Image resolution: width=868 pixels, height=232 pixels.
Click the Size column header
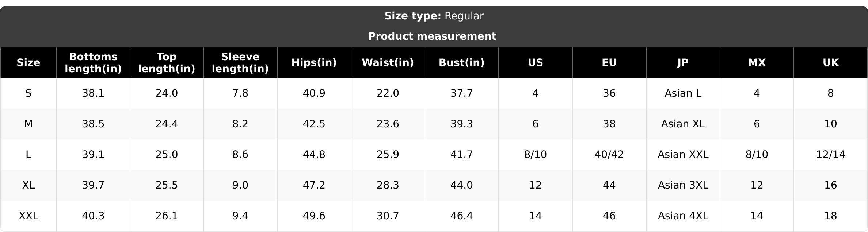(x=28, y=62)
